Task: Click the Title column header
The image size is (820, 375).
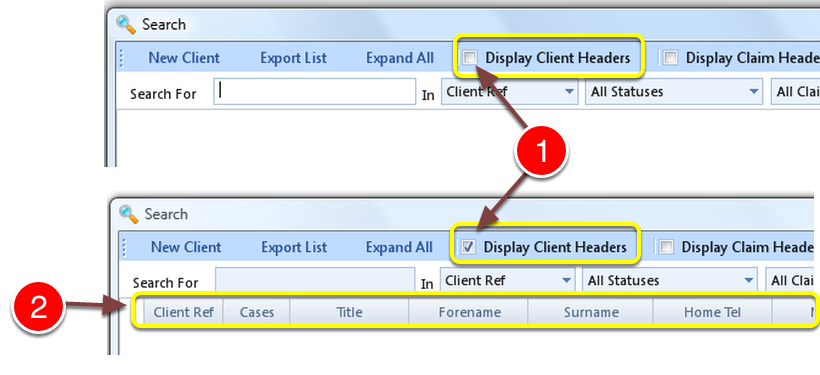Action: (349, 312)
